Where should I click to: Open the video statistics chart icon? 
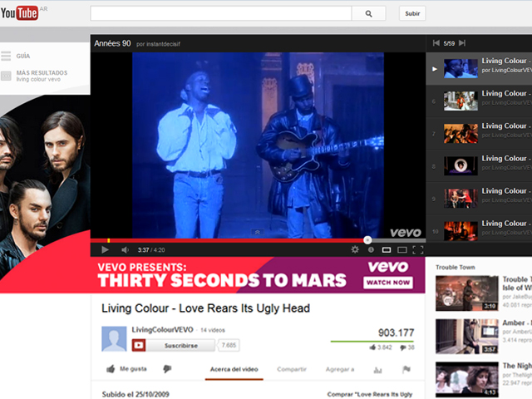tap(377, 369)
